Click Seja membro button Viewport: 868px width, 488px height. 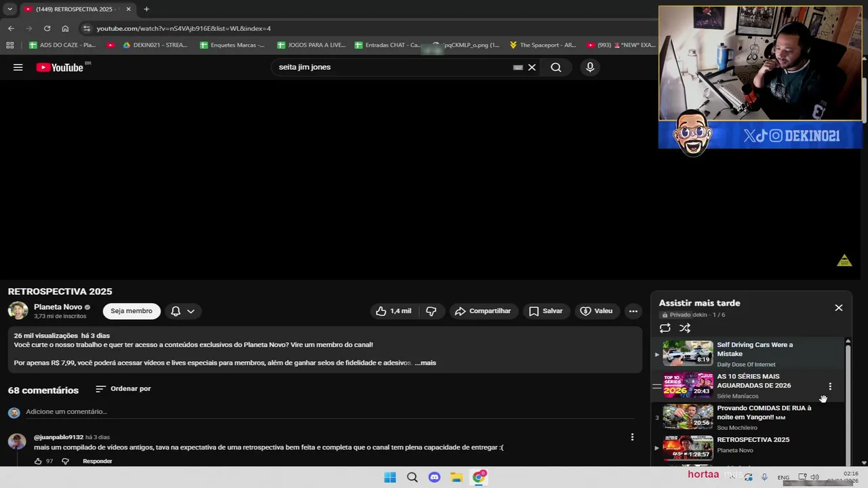pos(132,311)
